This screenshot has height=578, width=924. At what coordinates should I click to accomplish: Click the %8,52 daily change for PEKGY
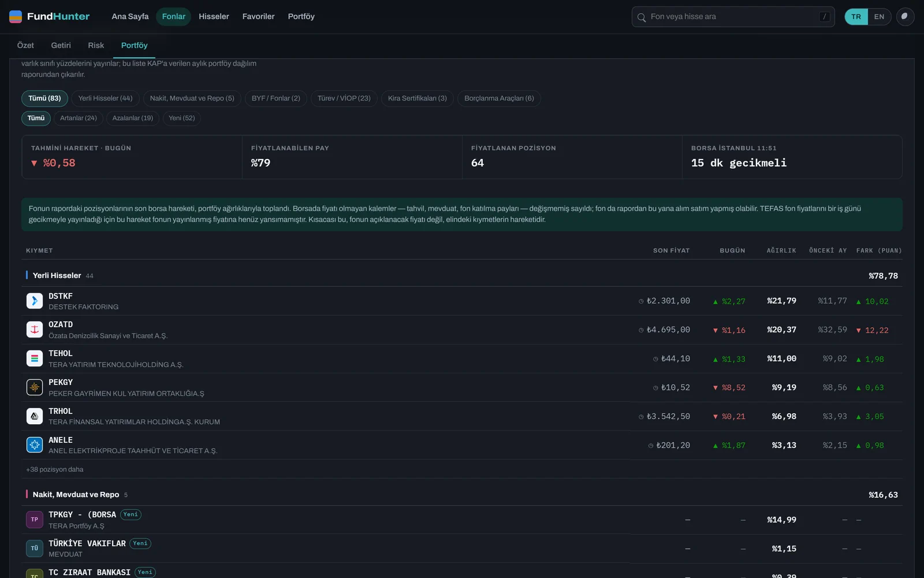pos(729,388)
